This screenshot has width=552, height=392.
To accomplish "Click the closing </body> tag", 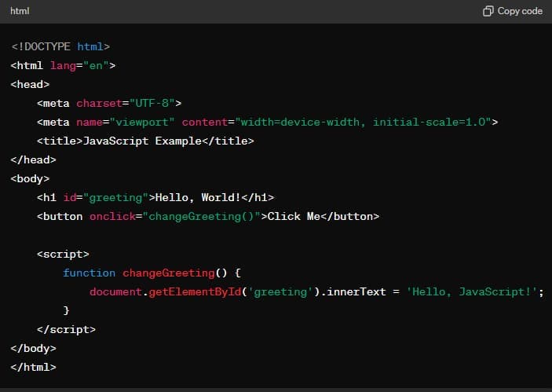I will (x=34, y=348).
